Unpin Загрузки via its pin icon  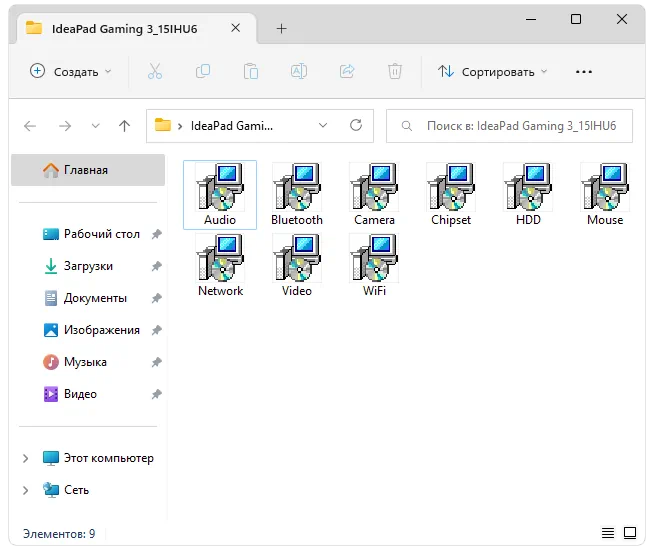[157, 266]
